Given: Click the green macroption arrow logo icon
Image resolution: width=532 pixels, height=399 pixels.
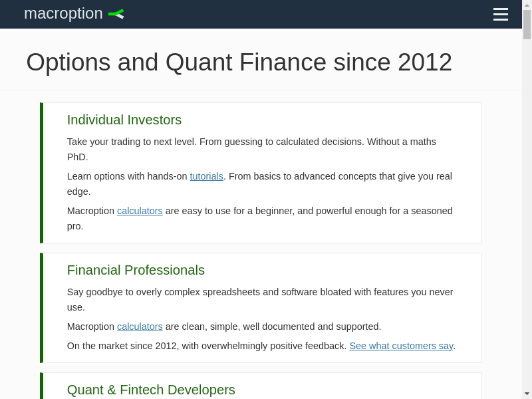Looking at the screenshot, I should pos(116,13).
